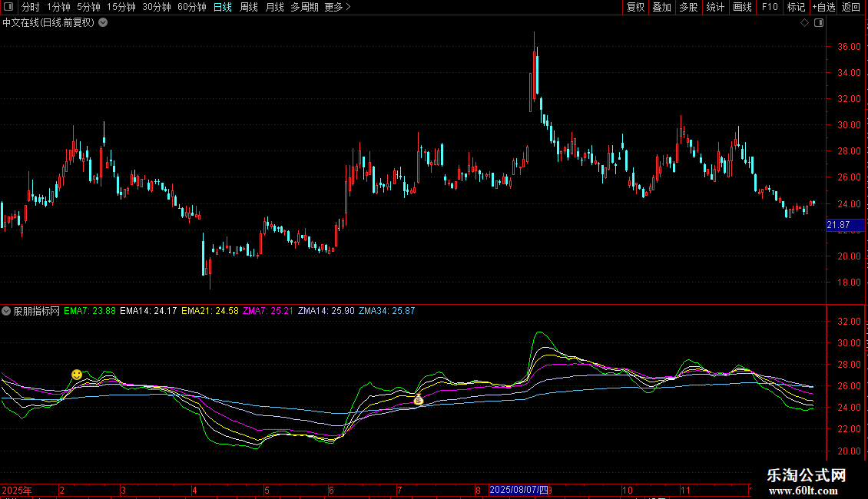
Task: Open the 画线 drawing tools
Action: (x=742, y=7)
